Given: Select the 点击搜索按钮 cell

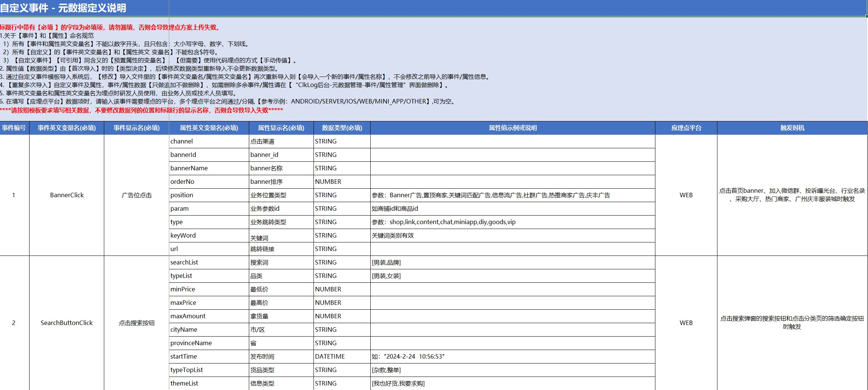Looking at the screenshot, I should click(136, 323).
